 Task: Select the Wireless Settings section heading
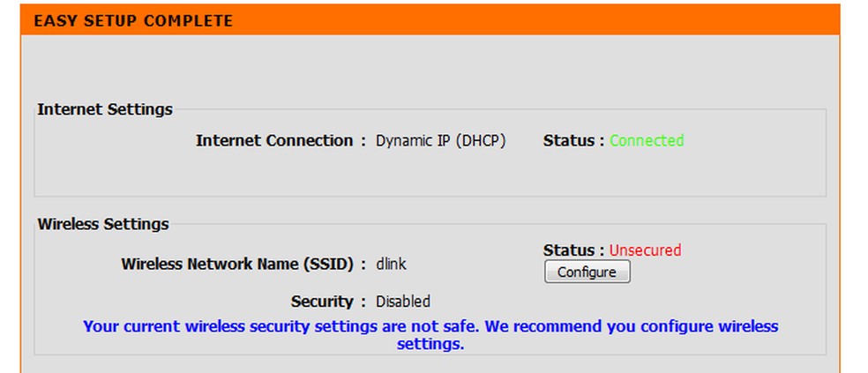coord(103,224)
